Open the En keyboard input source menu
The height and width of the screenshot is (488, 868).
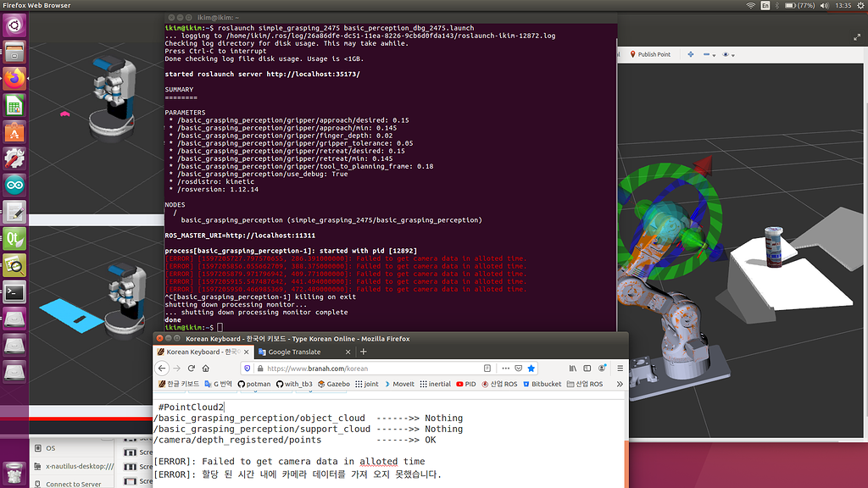(765, 6)
